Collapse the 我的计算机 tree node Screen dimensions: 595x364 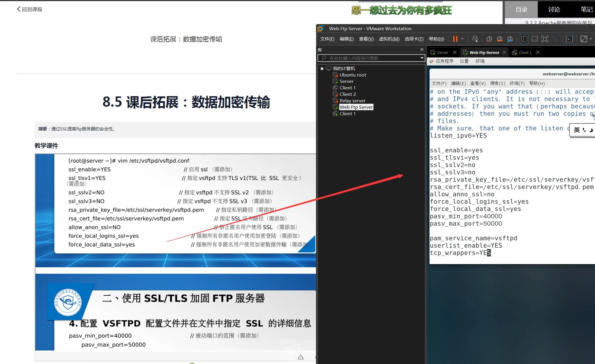point(322,69)
